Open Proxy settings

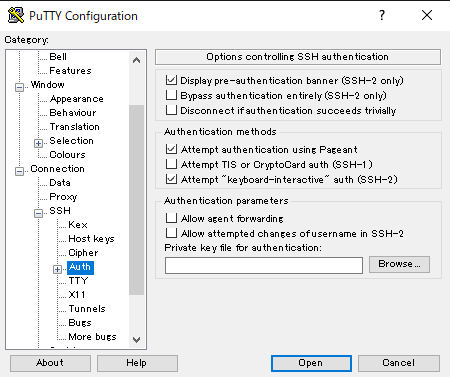(x=63, y=197)
